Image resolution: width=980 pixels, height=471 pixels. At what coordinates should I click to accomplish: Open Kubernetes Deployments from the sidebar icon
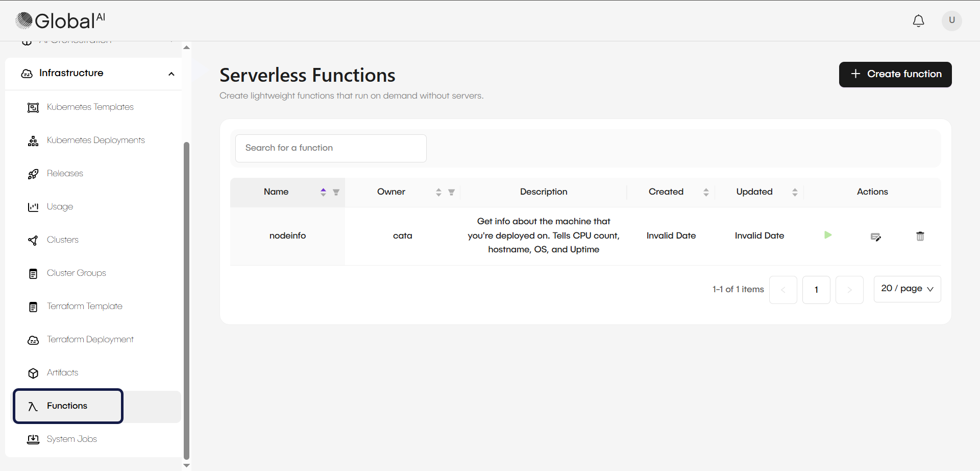pos(33,140)
